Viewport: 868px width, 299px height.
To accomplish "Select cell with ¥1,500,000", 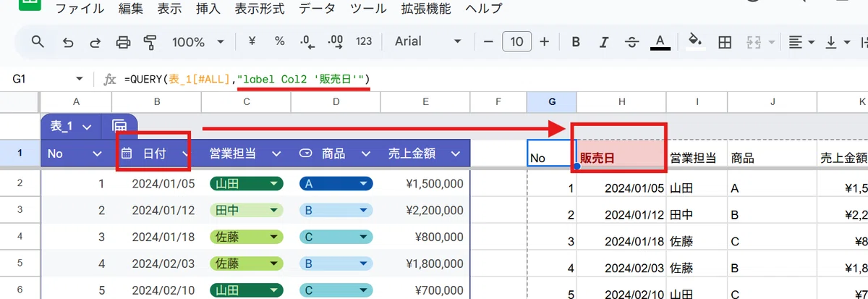I will pyautogui.click(x=425, y=184).
